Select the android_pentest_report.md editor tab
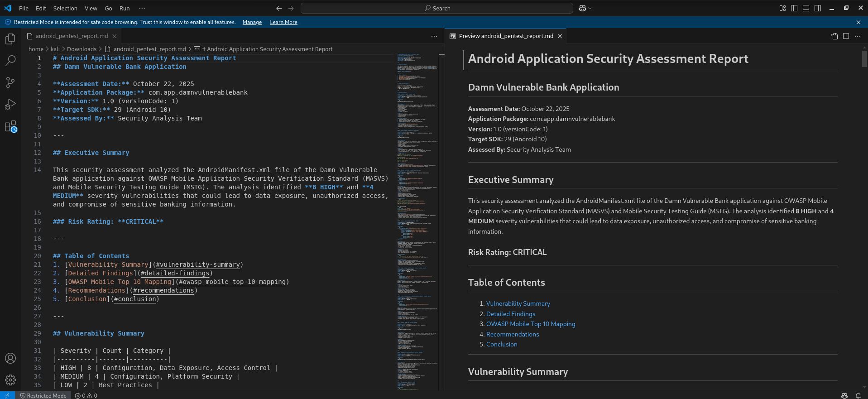Viewport: 868px width, 399px height. 72,36
